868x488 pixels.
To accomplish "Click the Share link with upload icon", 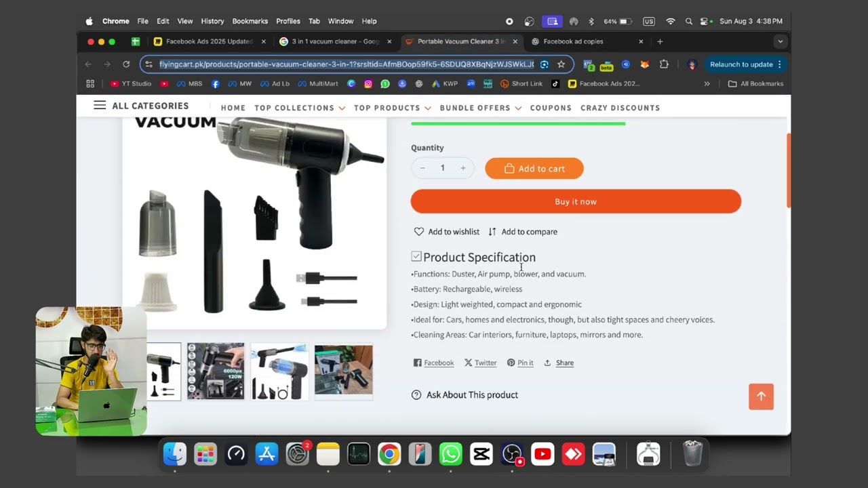I will point(559,363).
